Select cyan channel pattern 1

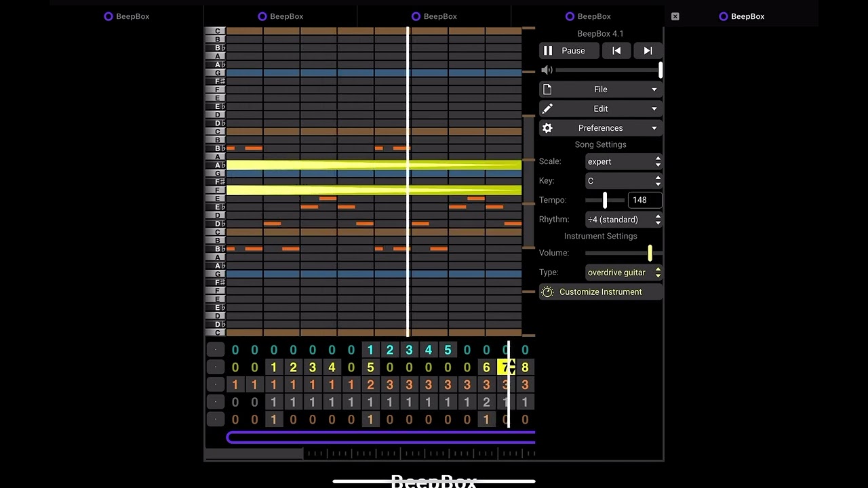[x=370, y=350]
